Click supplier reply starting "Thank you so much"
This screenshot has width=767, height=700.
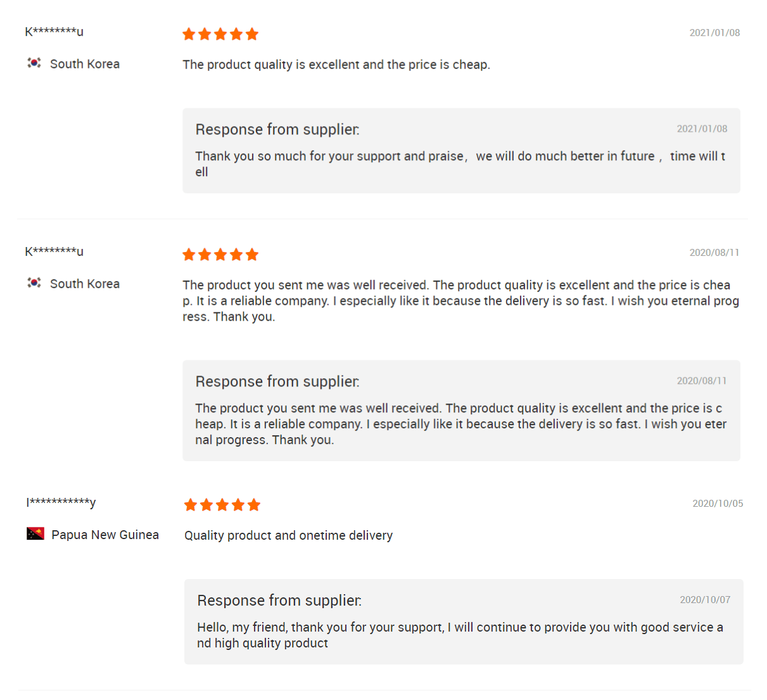click(x=460, y=163)
